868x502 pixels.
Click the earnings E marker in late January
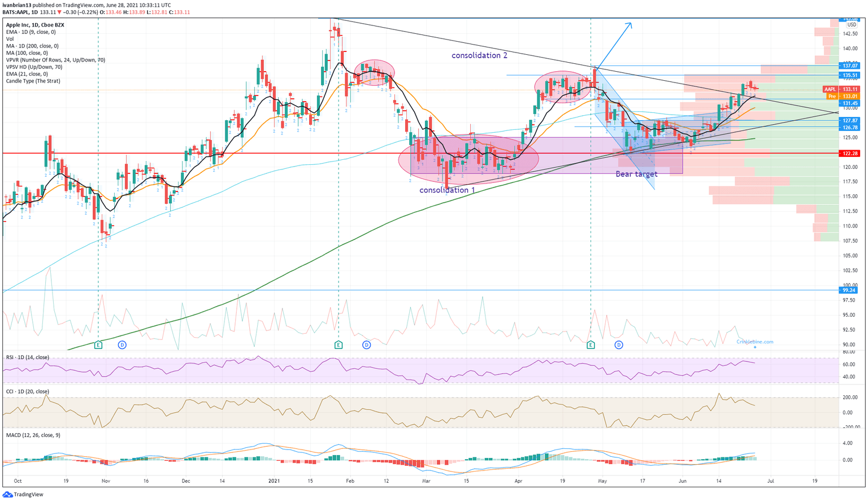338,344
